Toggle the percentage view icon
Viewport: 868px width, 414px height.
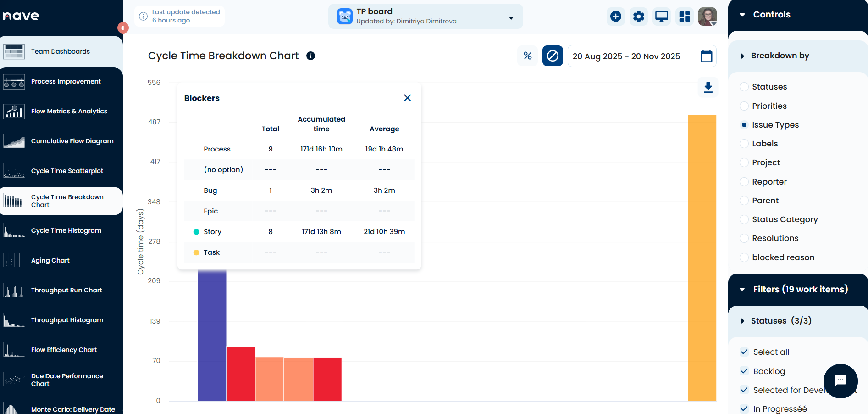point(527,56)
